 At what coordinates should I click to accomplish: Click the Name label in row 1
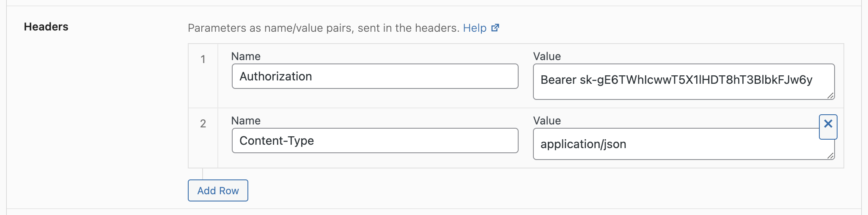[246, 56]
